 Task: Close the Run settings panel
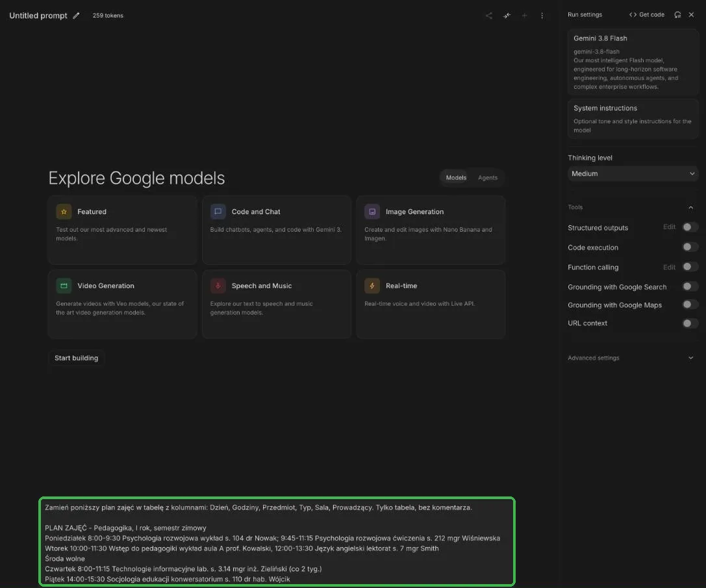click(692, 15)
